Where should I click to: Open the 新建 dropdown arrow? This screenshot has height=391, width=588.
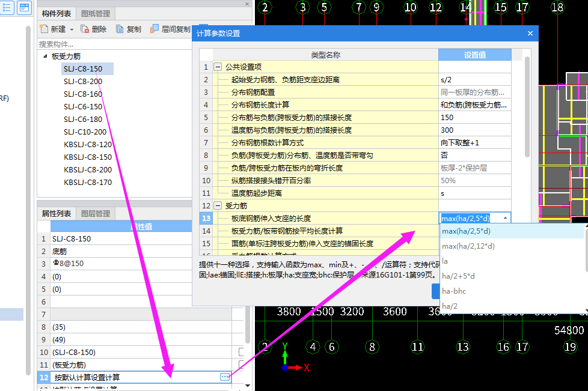tap(72, 29)
